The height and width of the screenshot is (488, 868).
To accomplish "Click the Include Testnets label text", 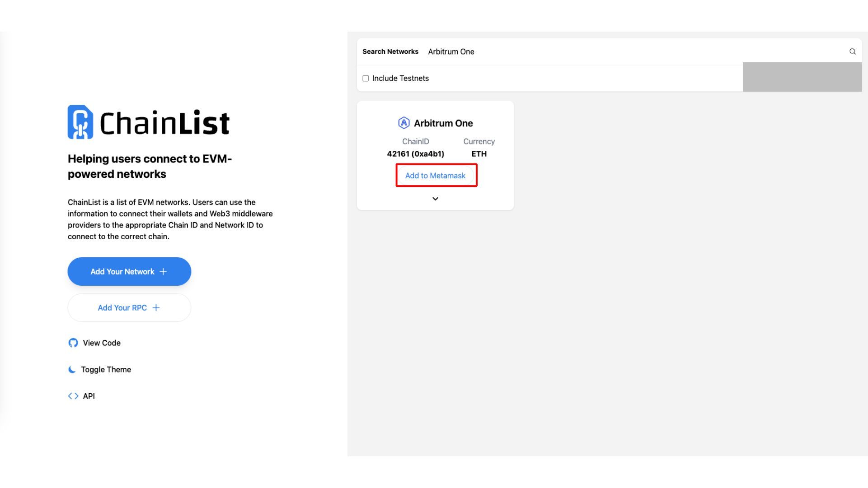I will click(x=400, y=79).
